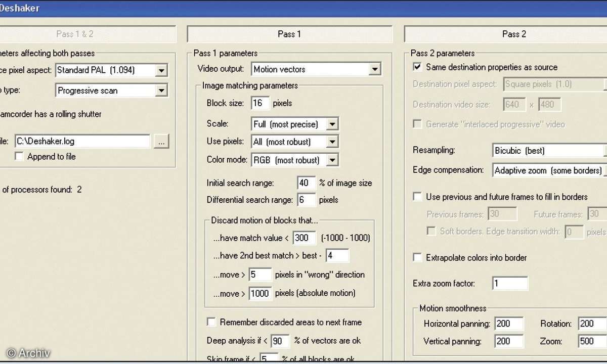Click the Differential search range field
The image size is (607, 364).
(x=307, y=200)
